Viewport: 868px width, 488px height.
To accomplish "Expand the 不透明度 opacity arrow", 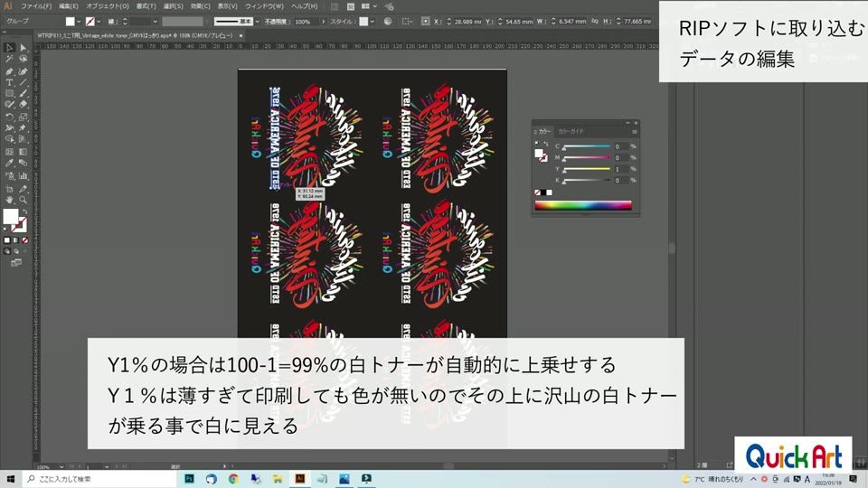I will click(x=324, y=22).
